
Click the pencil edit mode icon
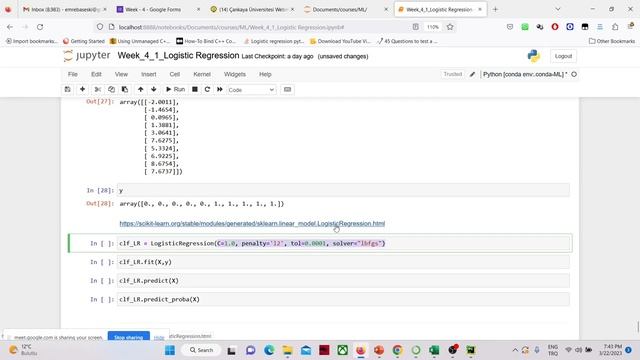[x=472, y=74]
